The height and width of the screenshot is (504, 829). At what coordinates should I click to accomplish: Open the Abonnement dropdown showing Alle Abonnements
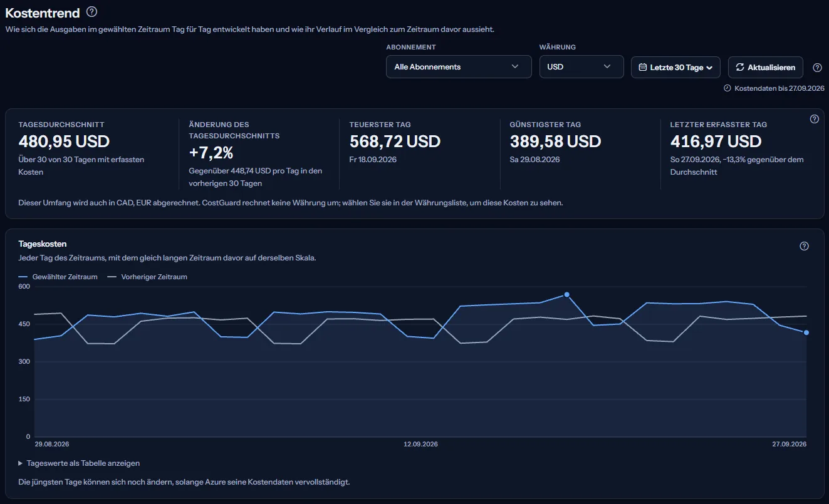459,67
